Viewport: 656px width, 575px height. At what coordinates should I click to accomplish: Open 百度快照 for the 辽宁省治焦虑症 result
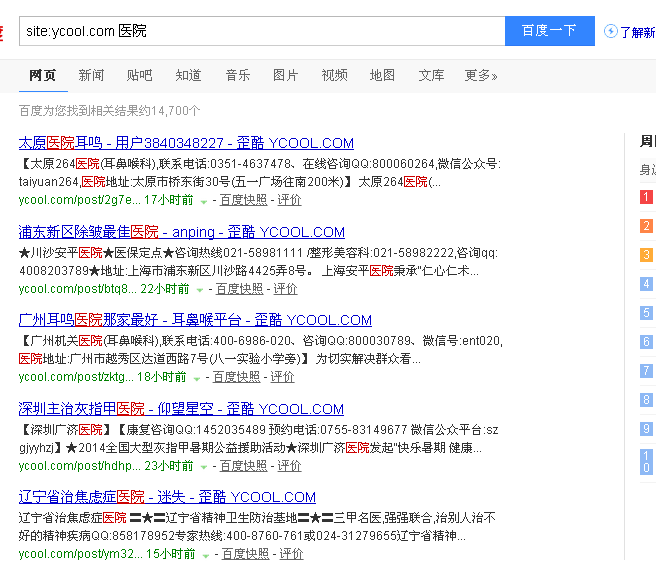(x=245, y=554)
